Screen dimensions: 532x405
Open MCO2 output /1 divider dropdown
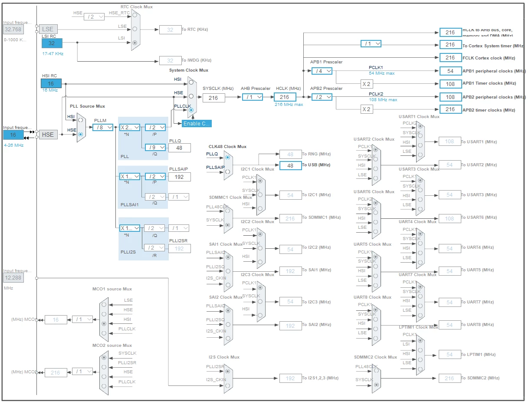coord(82,372)
